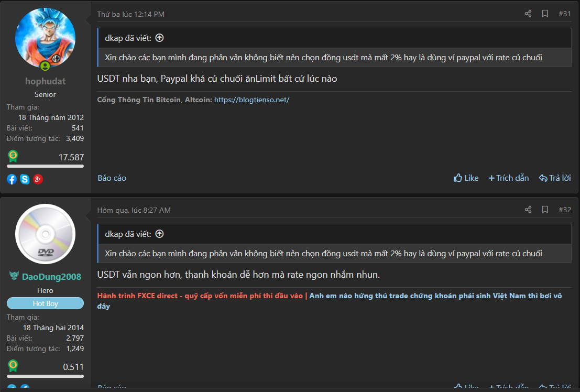Viewport: 580px width, 392px height.
Task: Open hophudat's Facebook profile icon
Action: (12, 179)
